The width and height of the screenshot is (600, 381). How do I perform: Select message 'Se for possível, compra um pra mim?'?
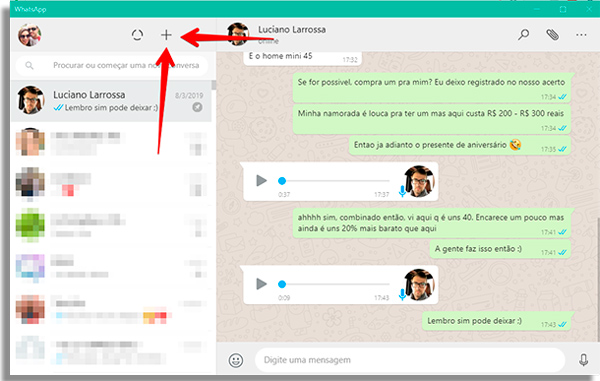(432, 87)
